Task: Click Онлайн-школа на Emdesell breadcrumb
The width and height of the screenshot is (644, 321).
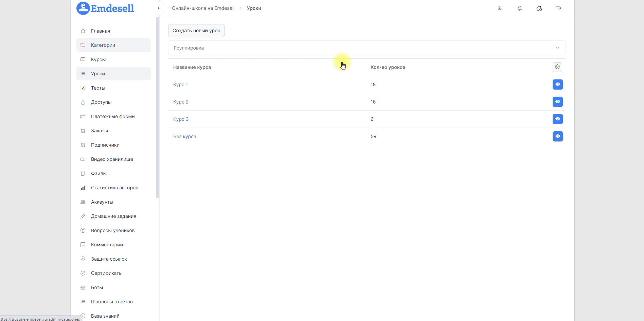Action: pyautogui.click(x=203, y=8)
